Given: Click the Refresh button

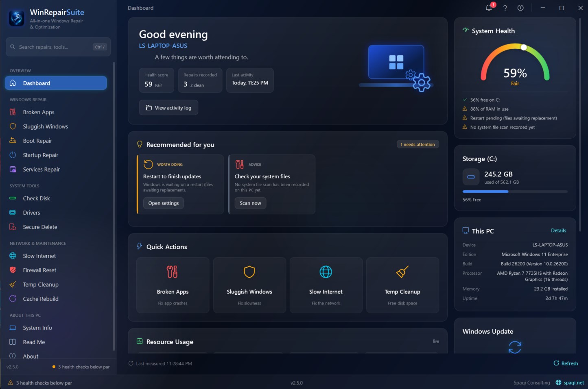Looking at the screenshot, I should (x=566, y=363).
